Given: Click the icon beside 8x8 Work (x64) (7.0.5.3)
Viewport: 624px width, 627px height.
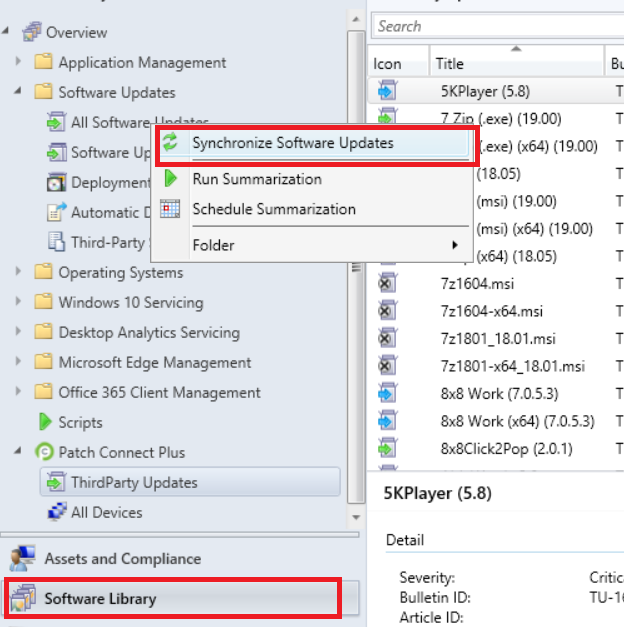Looking at the screenshot, I should (x=387, y=421).
